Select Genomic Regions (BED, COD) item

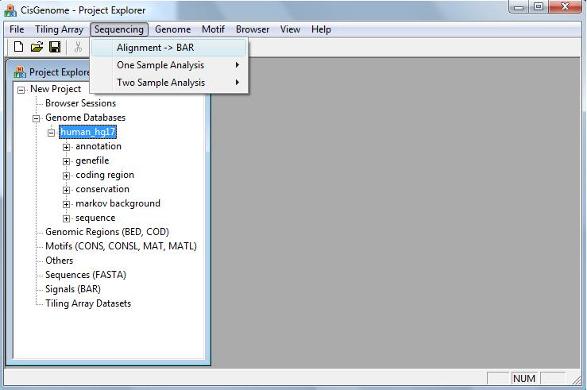click(107, 232)
